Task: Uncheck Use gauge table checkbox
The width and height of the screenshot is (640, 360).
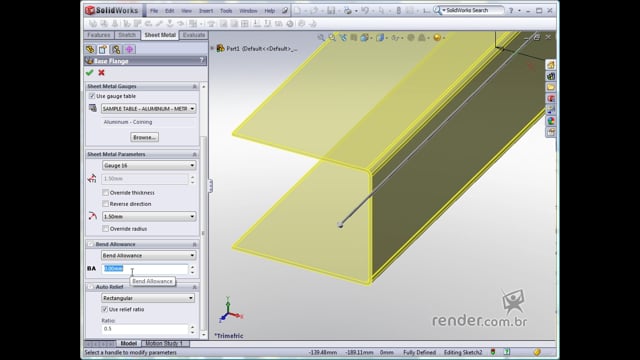Action: click(x=92, y=96)
